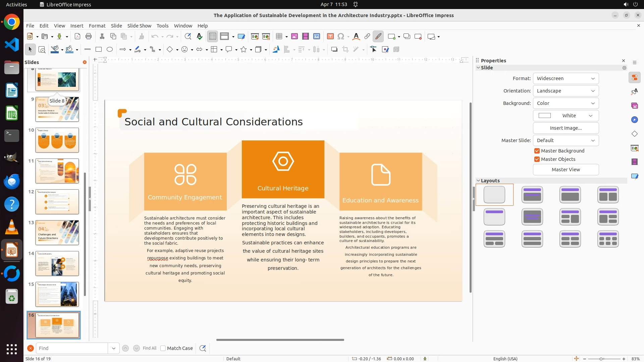This screenshot has width=644, height=362.
Task: Select the Ellipse drawing tool
Action: tap(110, 50)
